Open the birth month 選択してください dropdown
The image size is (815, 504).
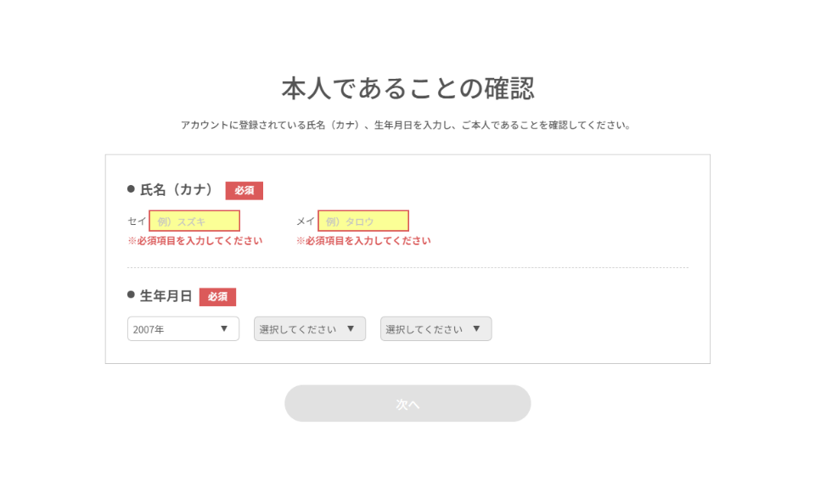(x=310, y=329)
